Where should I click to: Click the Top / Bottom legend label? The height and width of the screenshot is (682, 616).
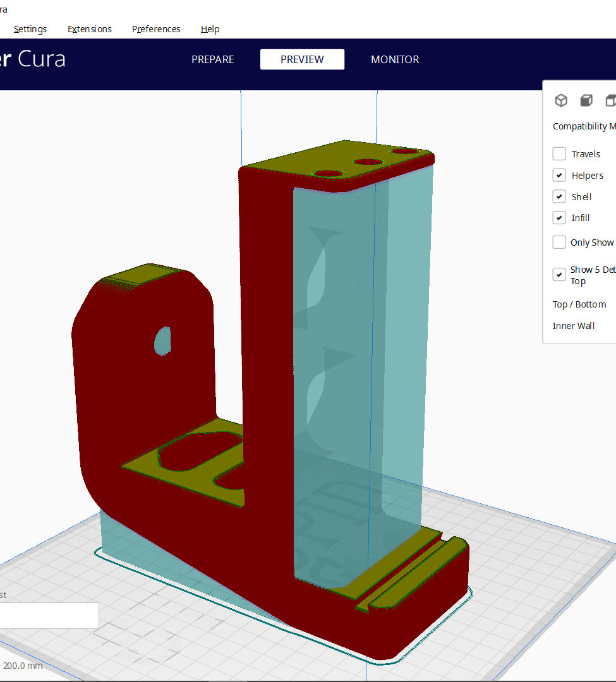coord(579,304)
